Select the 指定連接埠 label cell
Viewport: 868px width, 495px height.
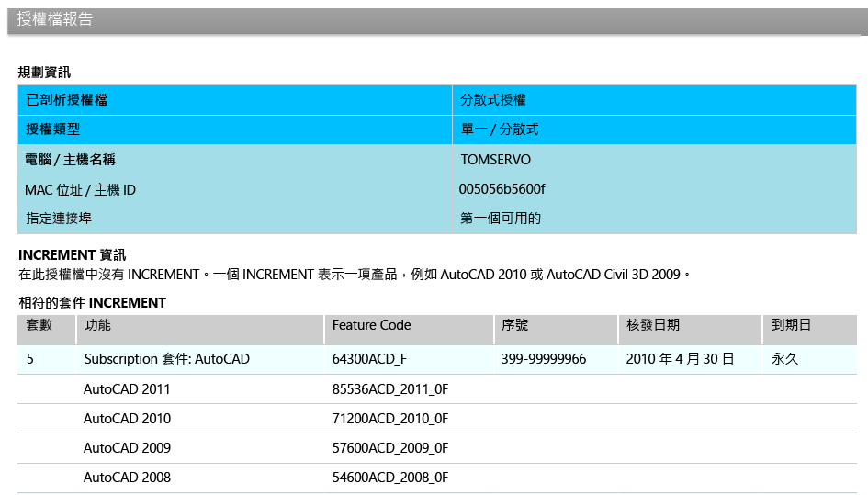coord(235,219)
